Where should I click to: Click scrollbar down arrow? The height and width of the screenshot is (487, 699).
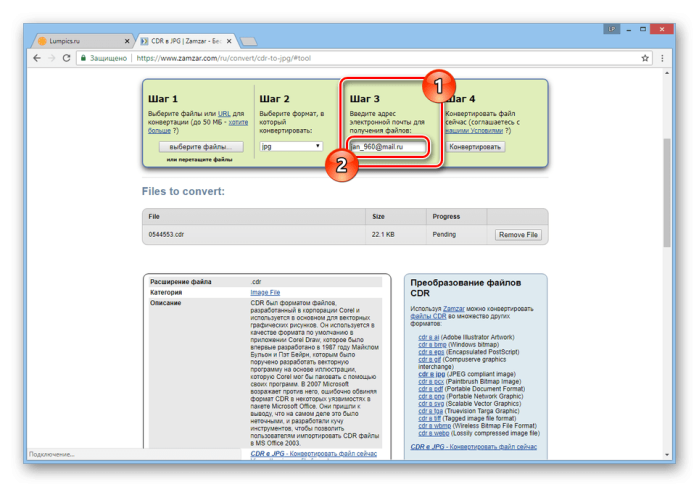pyautogui.click(x=666, y=454)
